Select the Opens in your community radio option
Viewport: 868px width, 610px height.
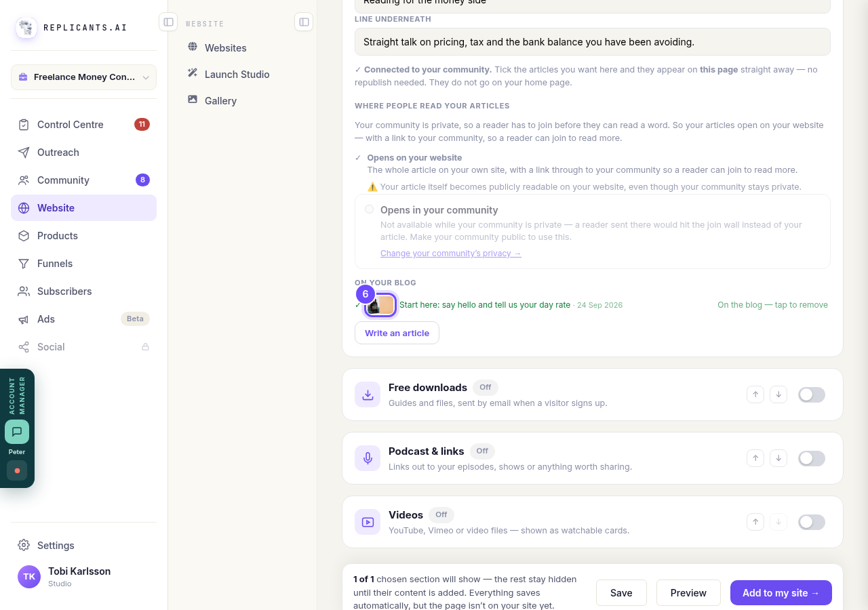point(369,209)
